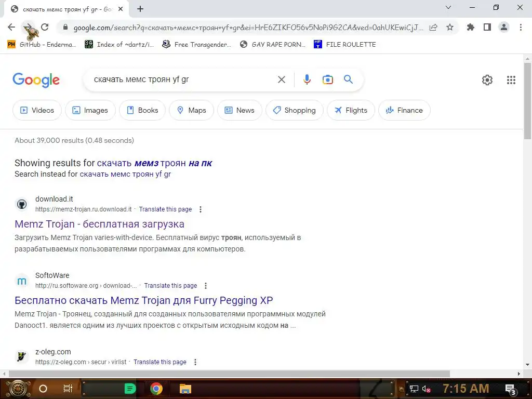Translate the z-oleg.com result page
This screenshot has width=532, height=399.
point(160,362)
